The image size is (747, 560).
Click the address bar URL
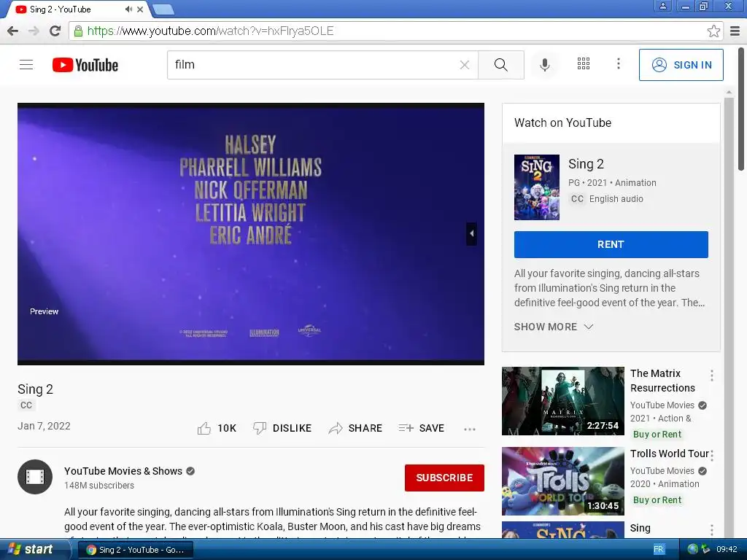click(210, 31)
